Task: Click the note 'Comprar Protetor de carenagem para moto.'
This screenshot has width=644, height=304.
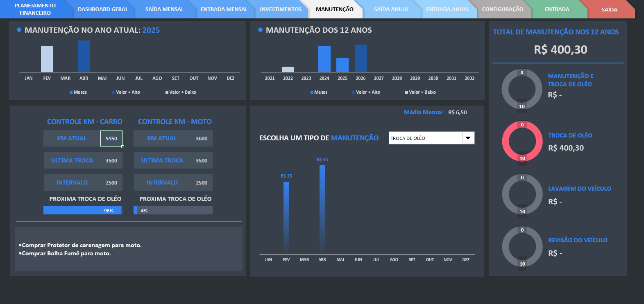Action: (x=80, y=245)
